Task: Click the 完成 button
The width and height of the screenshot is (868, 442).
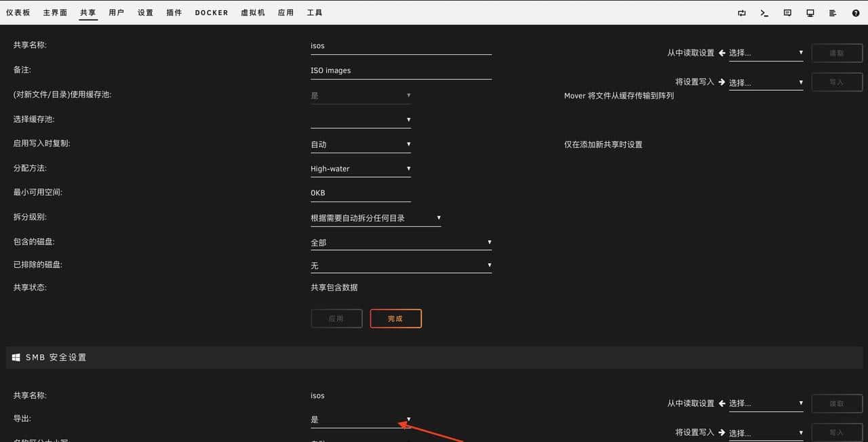Action: click(x=395, y=318)
